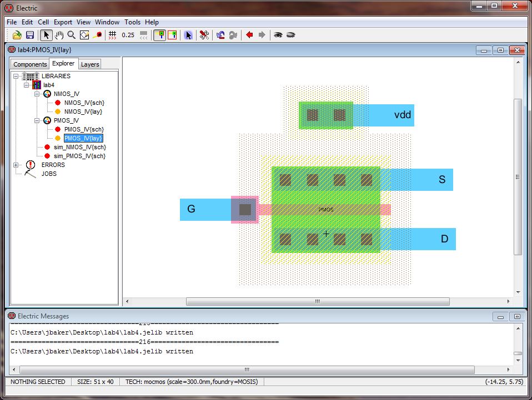Open the Export menu
The image size is (532, 400).
pos(63,22)
